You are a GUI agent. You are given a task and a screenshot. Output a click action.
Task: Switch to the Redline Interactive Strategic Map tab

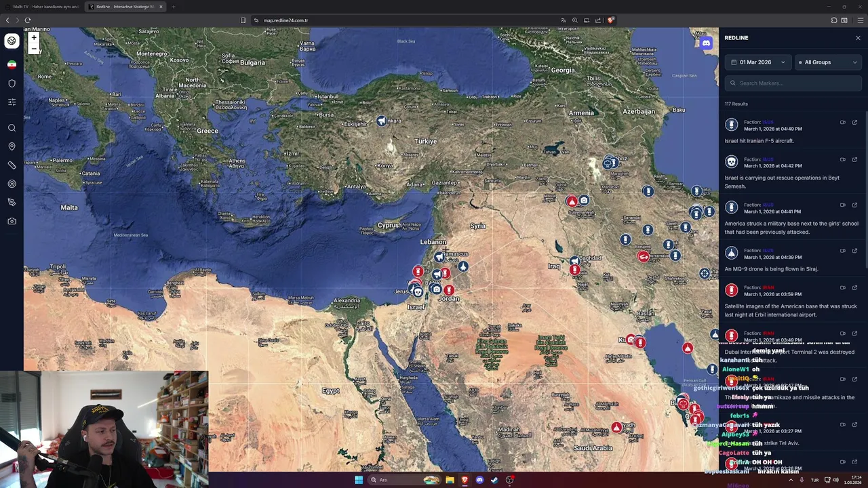125,7
